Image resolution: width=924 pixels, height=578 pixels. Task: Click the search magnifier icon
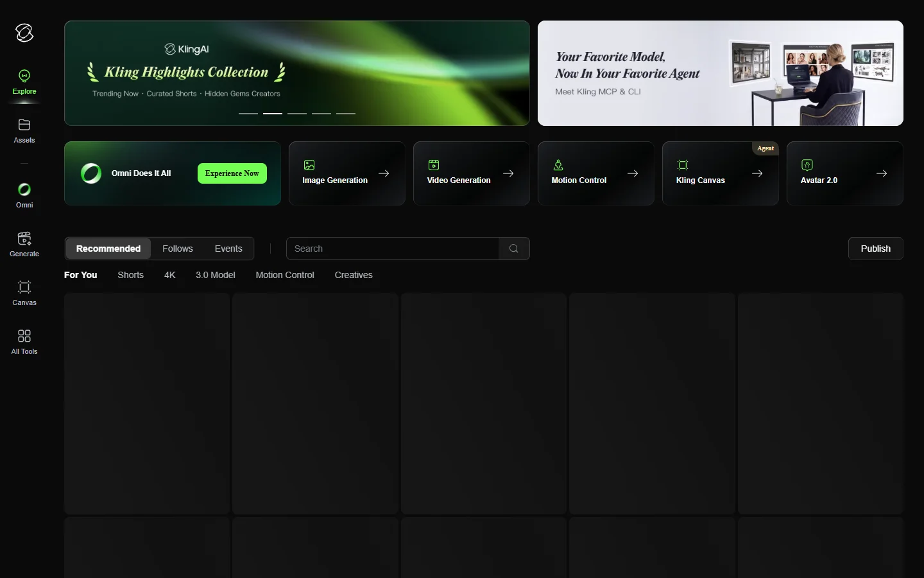point(514,249)
